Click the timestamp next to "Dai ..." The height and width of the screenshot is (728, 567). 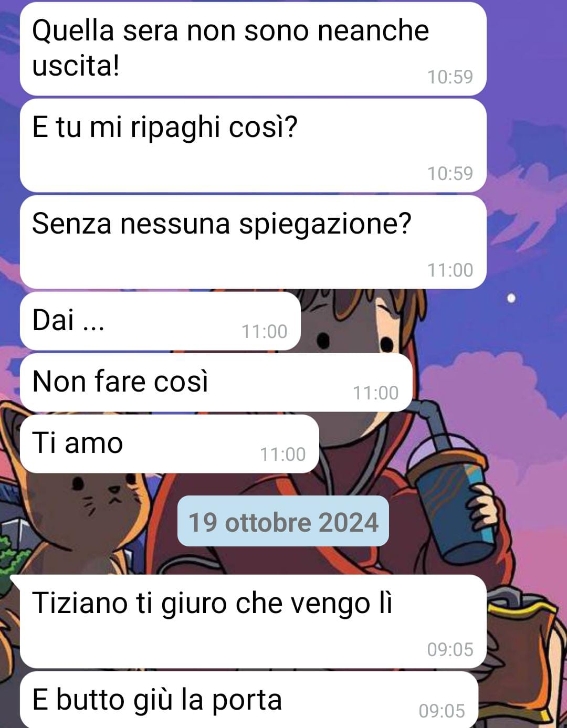coord(264,332)
